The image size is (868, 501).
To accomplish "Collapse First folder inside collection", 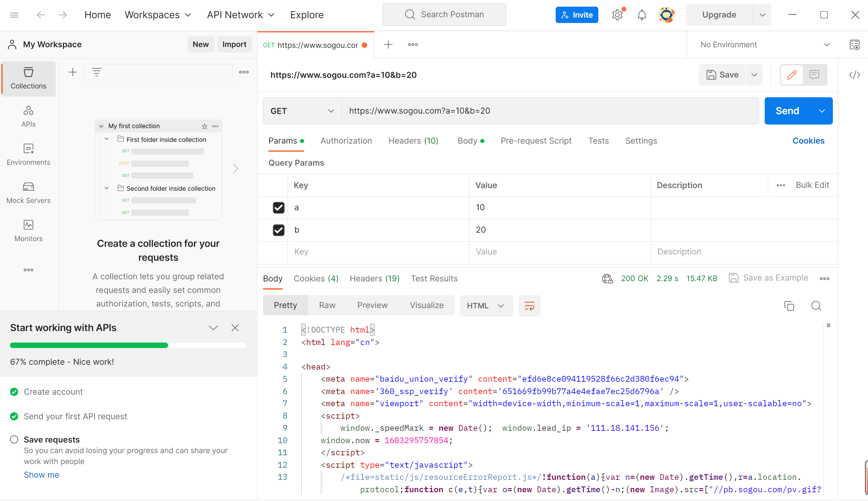I will point(107,139).
